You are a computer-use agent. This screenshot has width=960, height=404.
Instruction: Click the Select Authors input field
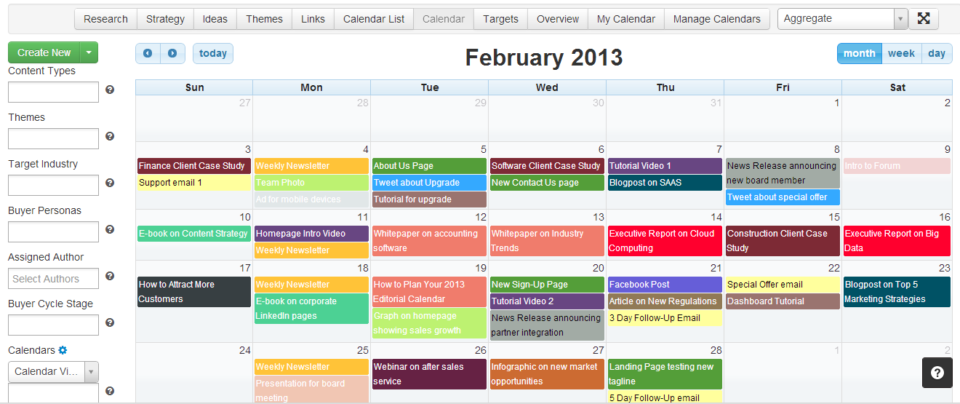pyautogui.click(x=53, y=278)
